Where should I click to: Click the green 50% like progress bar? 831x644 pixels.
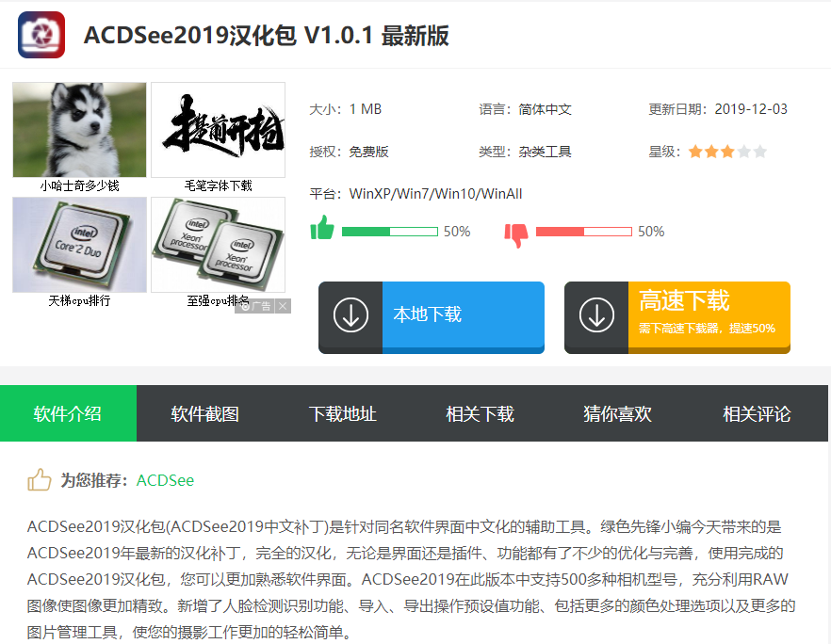click(389, 232)
